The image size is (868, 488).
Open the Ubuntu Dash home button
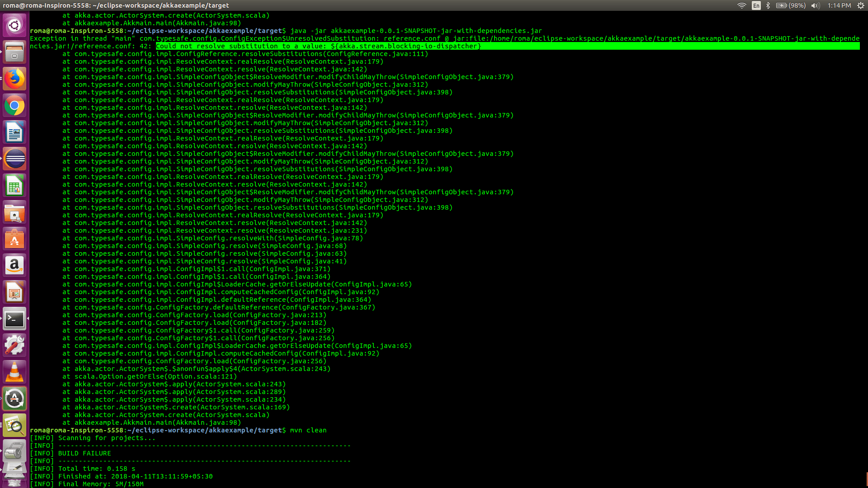coord(14,25)
